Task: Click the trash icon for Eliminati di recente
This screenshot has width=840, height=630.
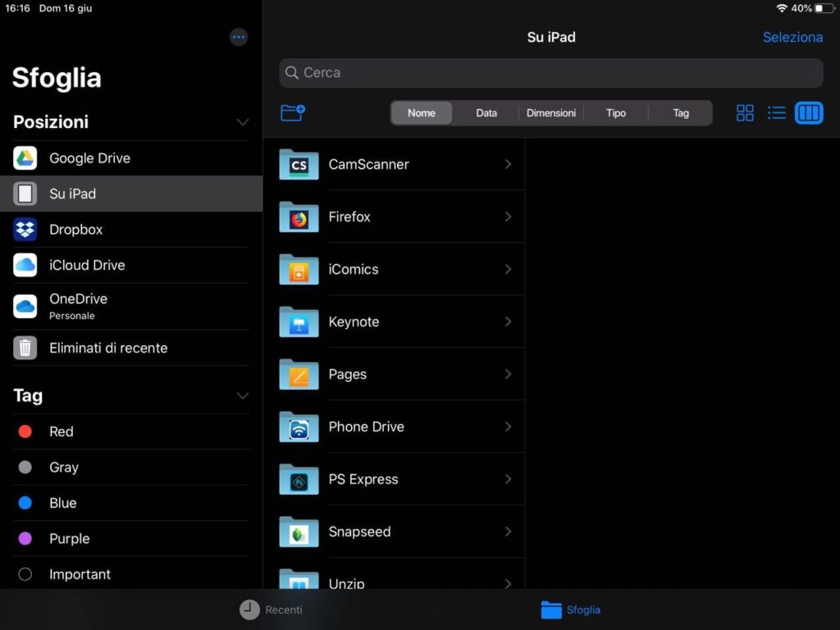Action: (x=25, y=348)
